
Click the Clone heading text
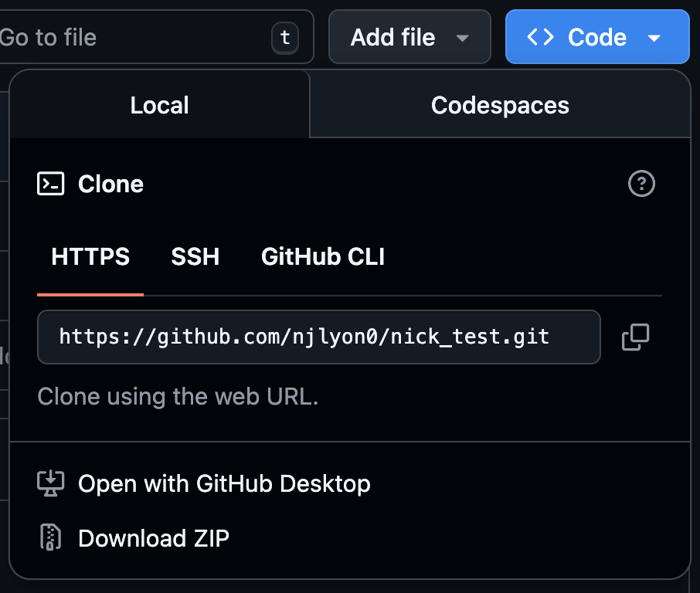tap(110, 184)
